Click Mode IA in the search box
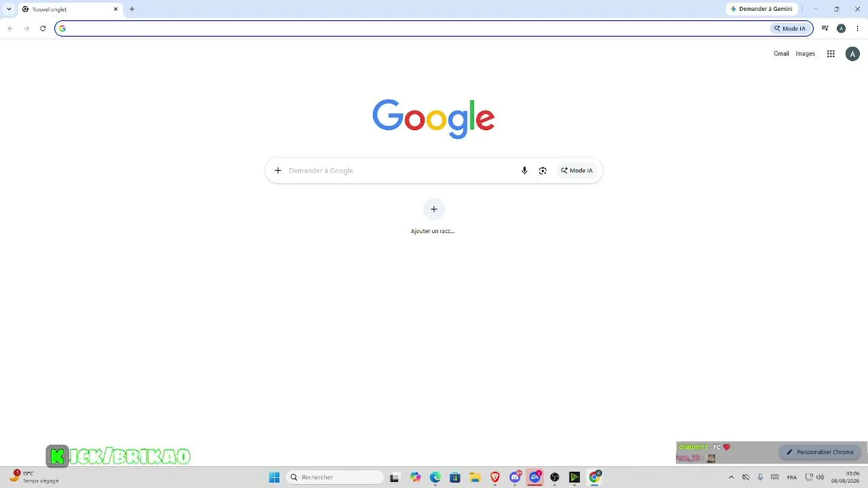868x488 pixels. coord(576,171)
